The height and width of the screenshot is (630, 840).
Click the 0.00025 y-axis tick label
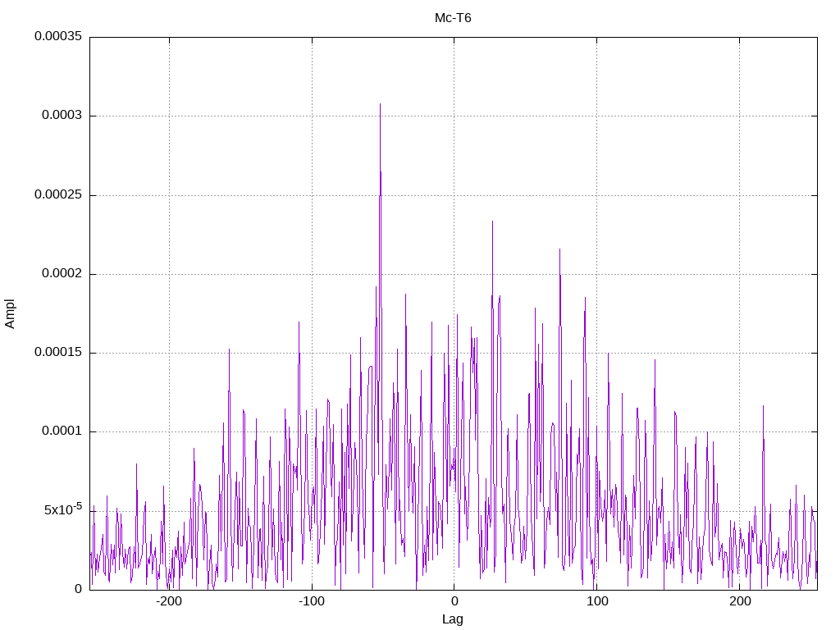coord(58,194)
